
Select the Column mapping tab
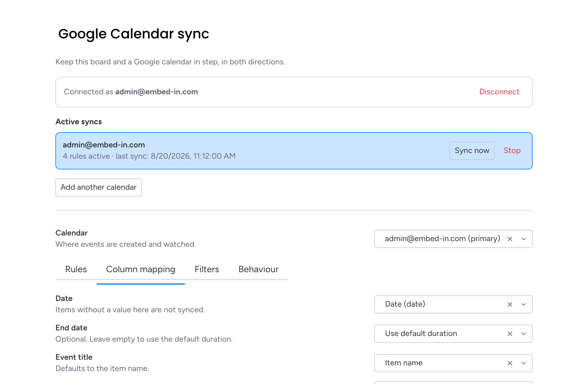(x=141, y=269)
